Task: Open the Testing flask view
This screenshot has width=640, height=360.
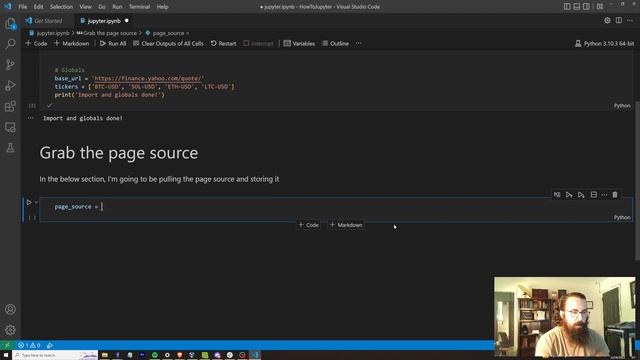Action: click(10, 148)
